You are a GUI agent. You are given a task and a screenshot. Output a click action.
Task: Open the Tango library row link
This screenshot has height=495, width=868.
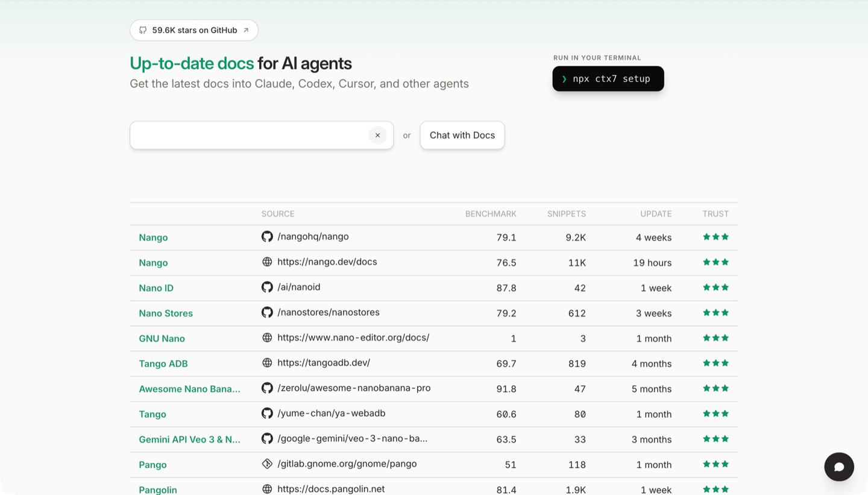[x=153, y=415]
